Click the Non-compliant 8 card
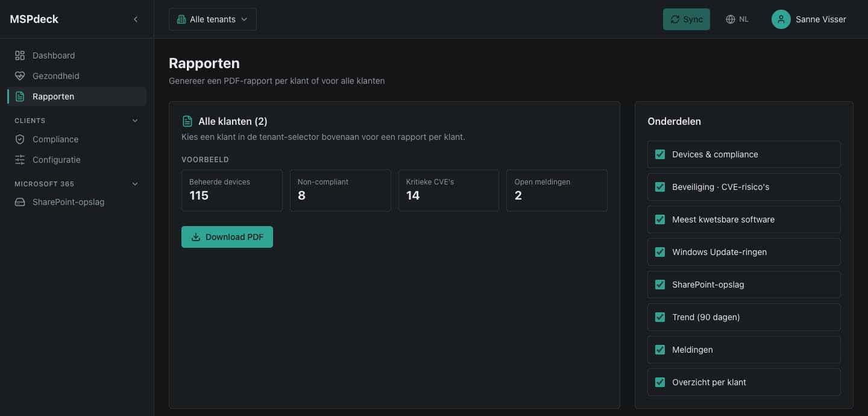868x416 pixels. pos(341,191)
